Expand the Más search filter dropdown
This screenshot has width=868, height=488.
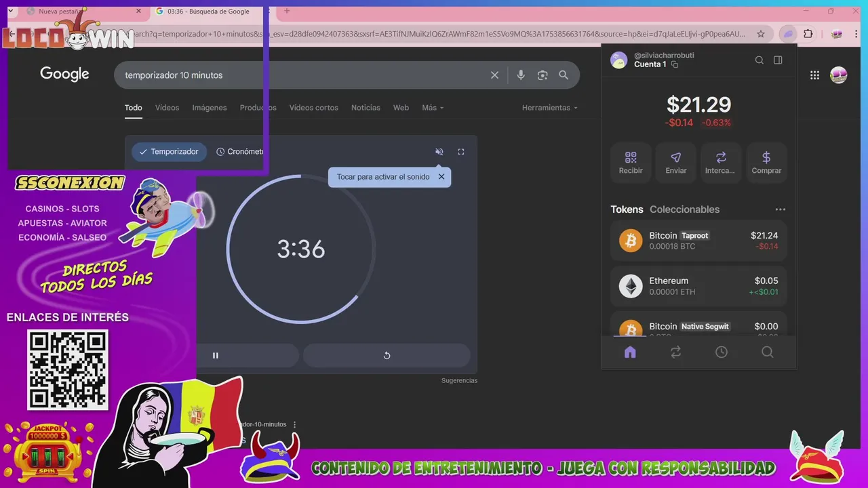click(433, 108)
